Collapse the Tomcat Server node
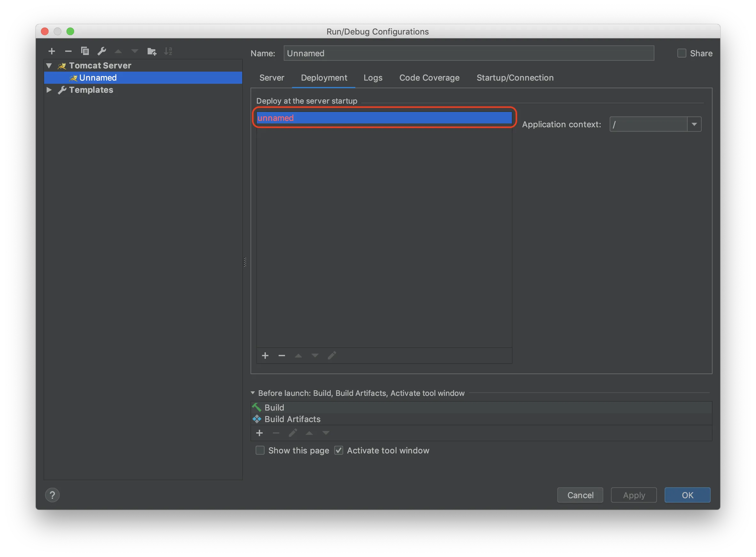 pos(49,66)
